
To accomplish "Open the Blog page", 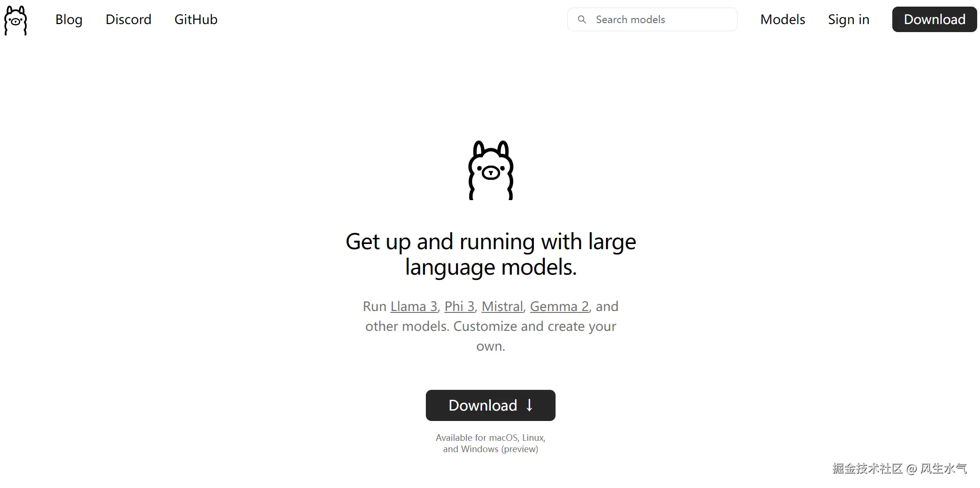I will click(x=69, y=19).
